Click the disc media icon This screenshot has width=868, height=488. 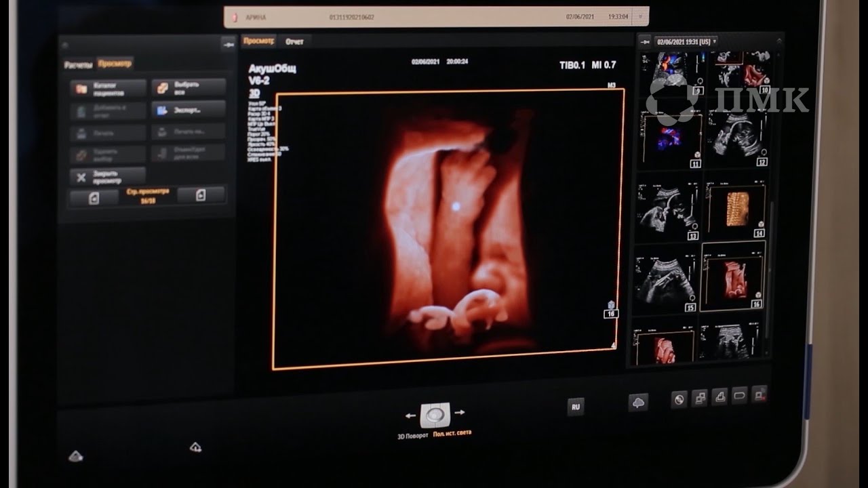(679, 399)
